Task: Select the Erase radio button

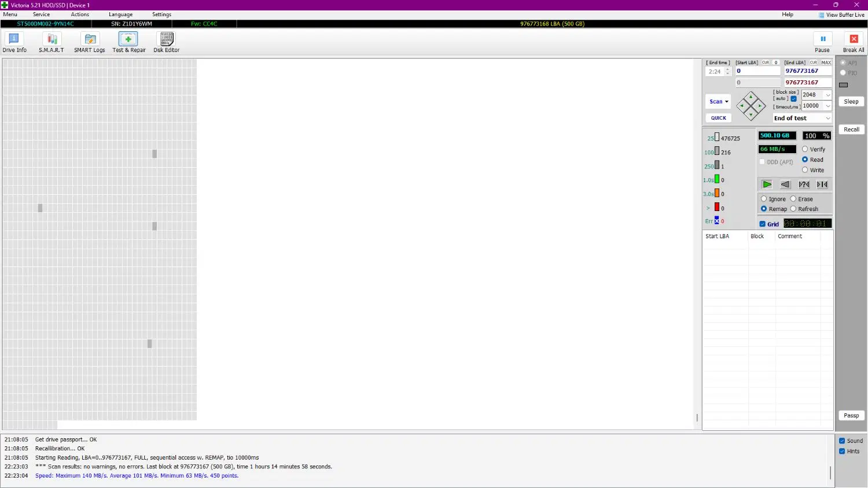Action: pos(793,199)
